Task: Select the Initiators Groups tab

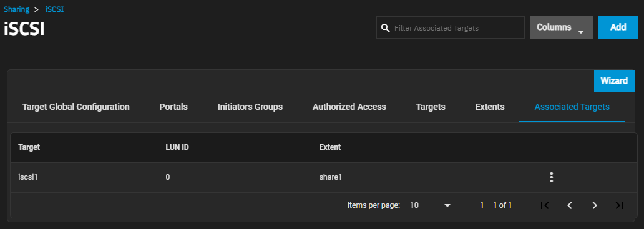Action: 250,107
